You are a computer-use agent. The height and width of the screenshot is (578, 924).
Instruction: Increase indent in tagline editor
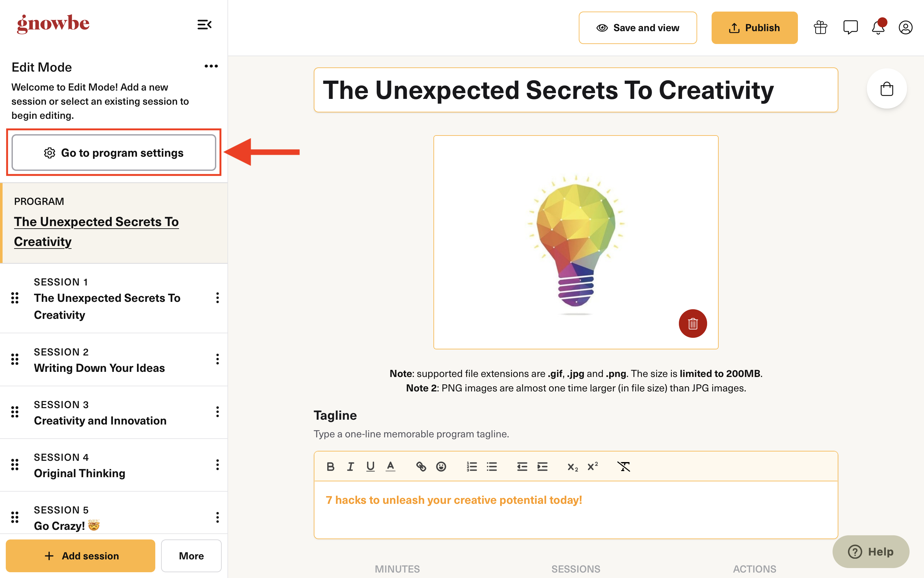(543, 467)
